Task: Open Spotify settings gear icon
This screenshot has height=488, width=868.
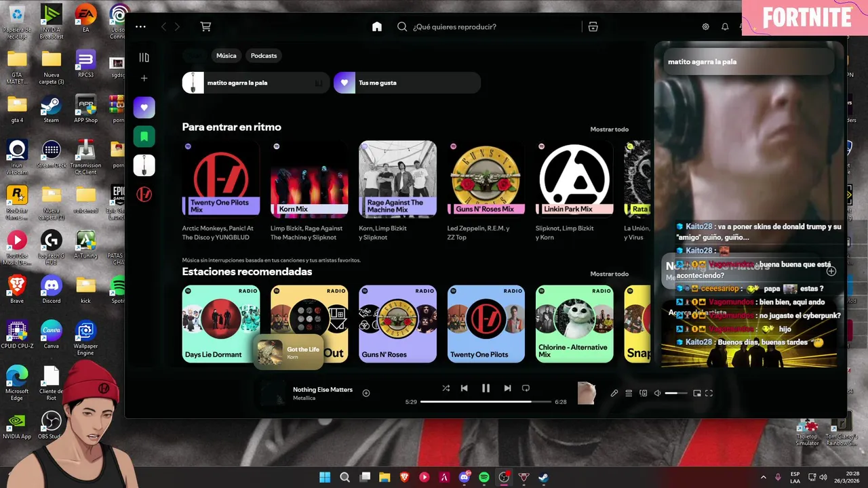Action: (x=705, y=26)
